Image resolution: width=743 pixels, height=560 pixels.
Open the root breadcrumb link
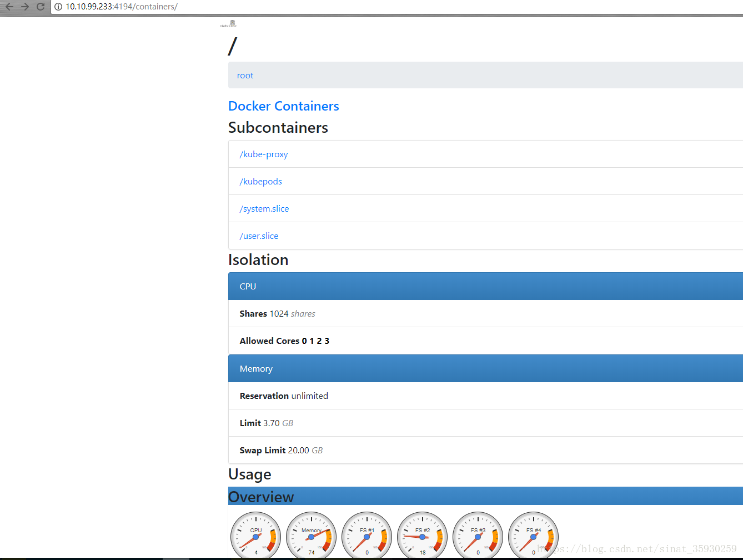[x=245, y=76]
